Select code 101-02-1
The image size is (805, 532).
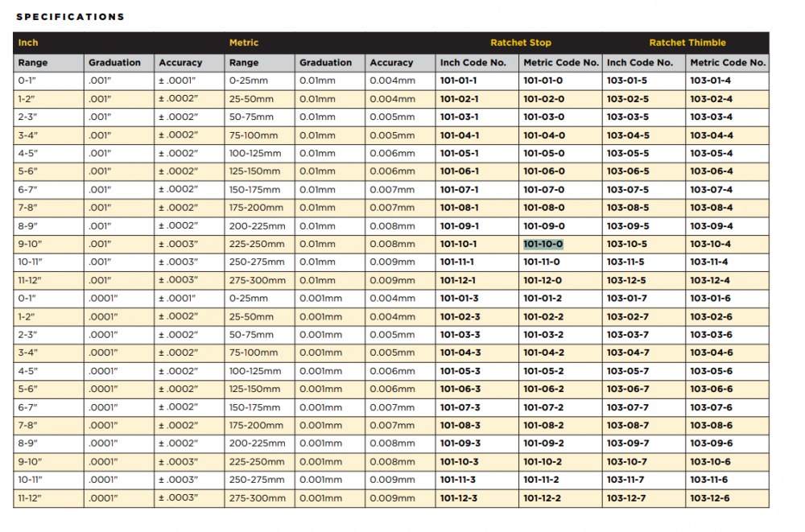tap(460, 99)
